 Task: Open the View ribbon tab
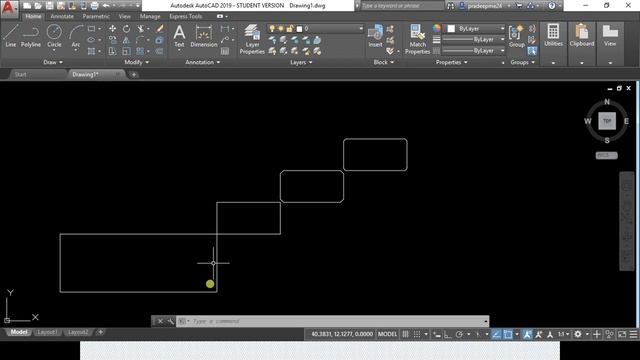click(124, 16)
